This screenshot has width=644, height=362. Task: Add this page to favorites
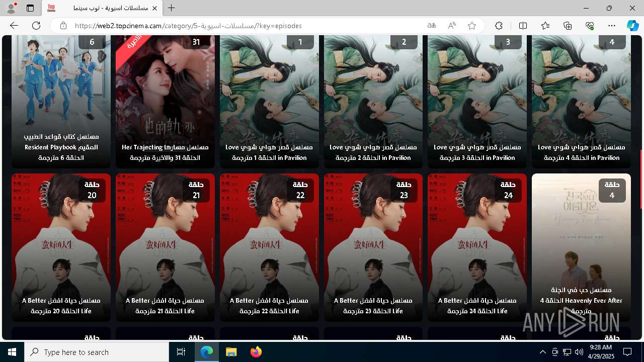click(472, 26)
